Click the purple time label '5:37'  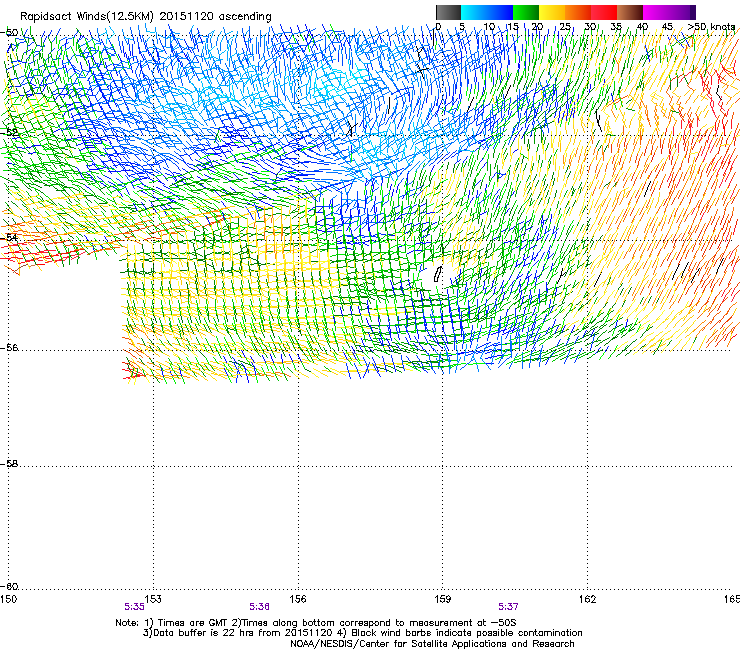(508, 607)
